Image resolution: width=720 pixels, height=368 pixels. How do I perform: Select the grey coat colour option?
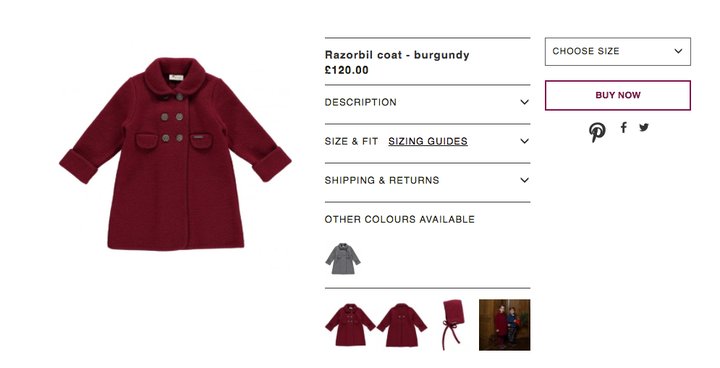(x=343, y=259)
